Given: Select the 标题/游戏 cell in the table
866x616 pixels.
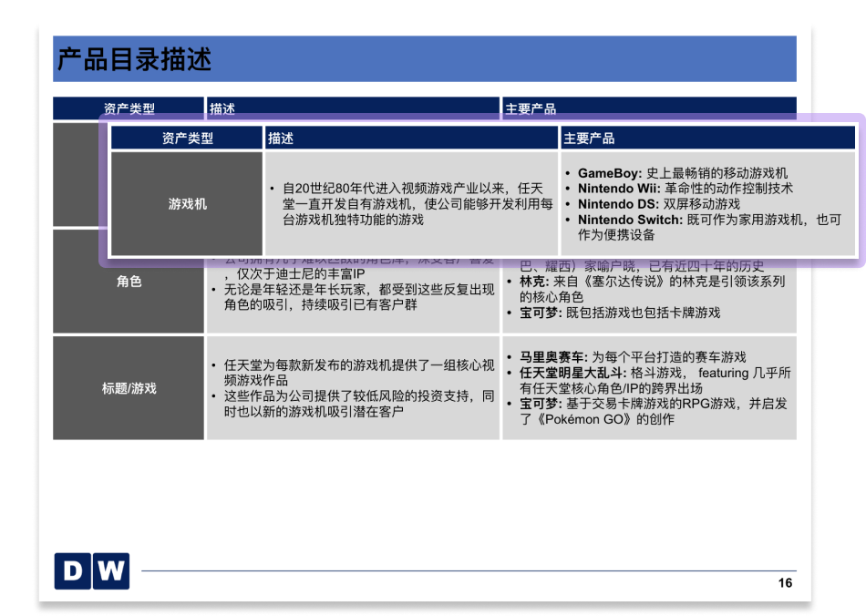Looking at the screenshot, I should click(128, 387).
